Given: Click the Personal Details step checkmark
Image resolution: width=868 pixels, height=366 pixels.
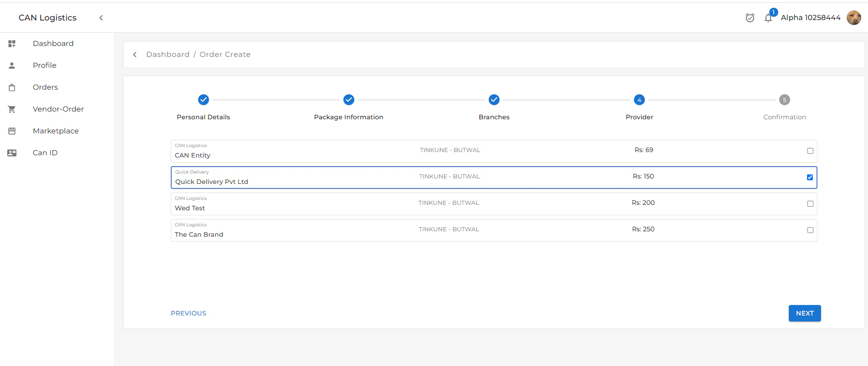Looking at the screenshot, I should pos(204,100).
